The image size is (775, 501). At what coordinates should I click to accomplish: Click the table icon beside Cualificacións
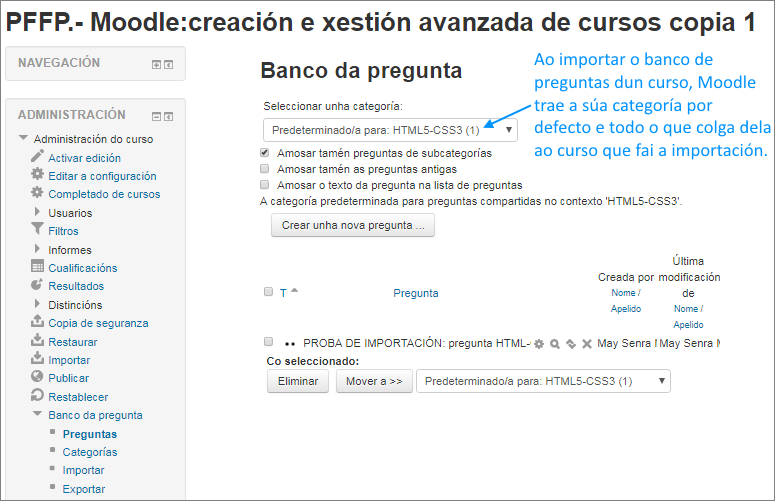coord(37,266)
